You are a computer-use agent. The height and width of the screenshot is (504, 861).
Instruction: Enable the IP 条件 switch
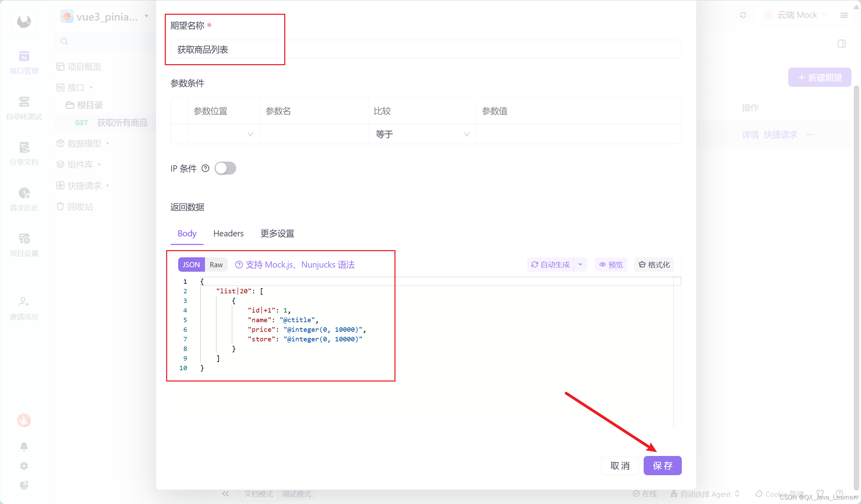(x=226, y=168)
